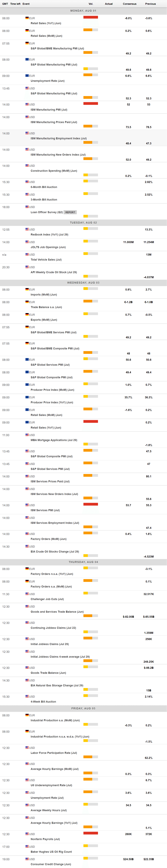Click the Time left column header
167x868 pixels.
point(15,4)
